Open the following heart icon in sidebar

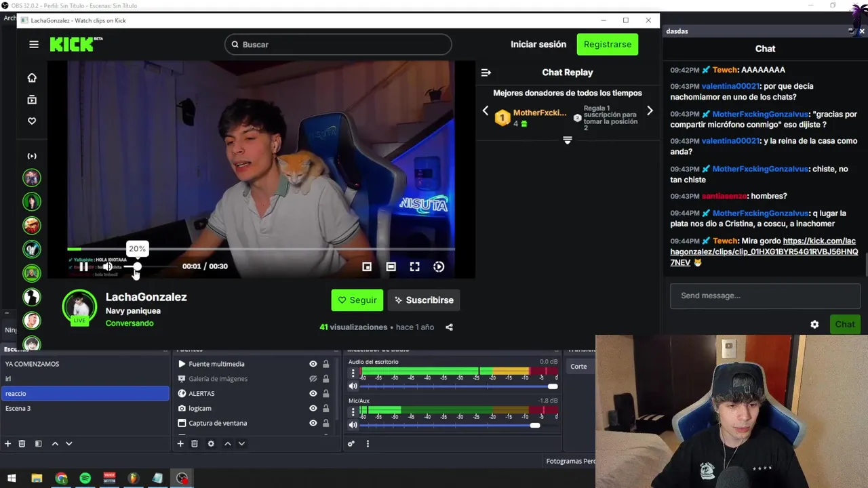click(32, 121)
